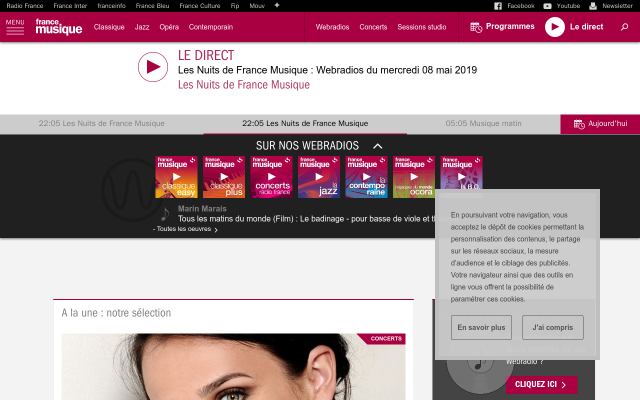Click Marin Marais artist name
Screen dimensions: 640x400
tap(202, 209)
